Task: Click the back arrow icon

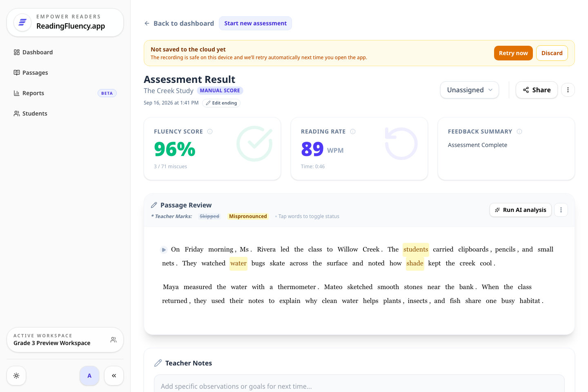Action: (x=147, y=23)
